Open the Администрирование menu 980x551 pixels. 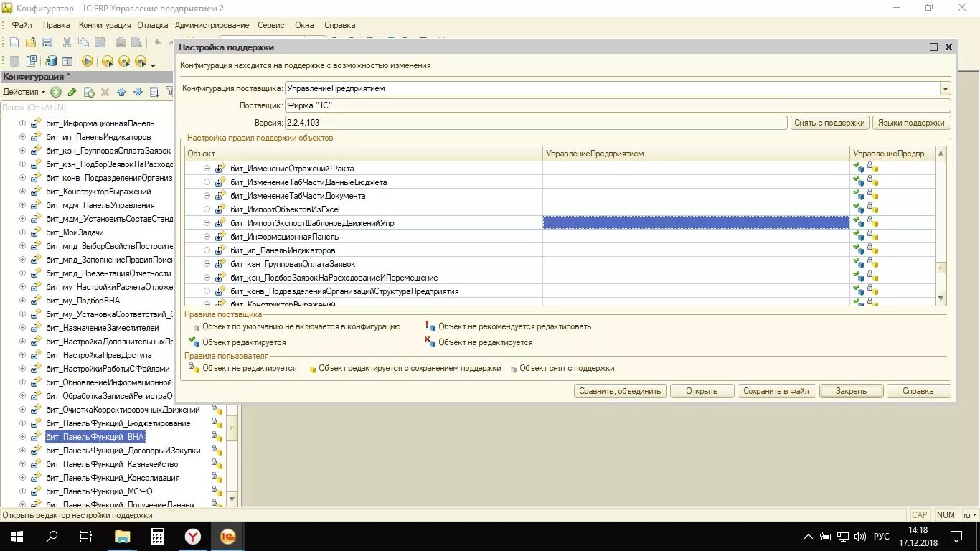(x=212, y=25)
